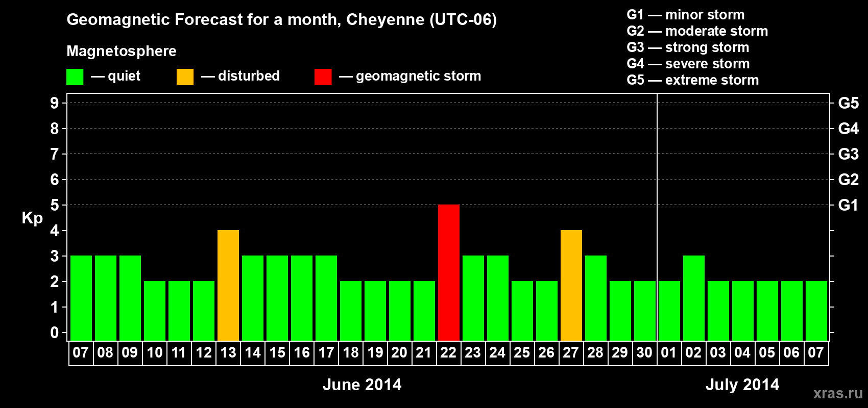The image size is (868, 408).
Task: Click the G4 label on right axis
Action: (848, 129)
